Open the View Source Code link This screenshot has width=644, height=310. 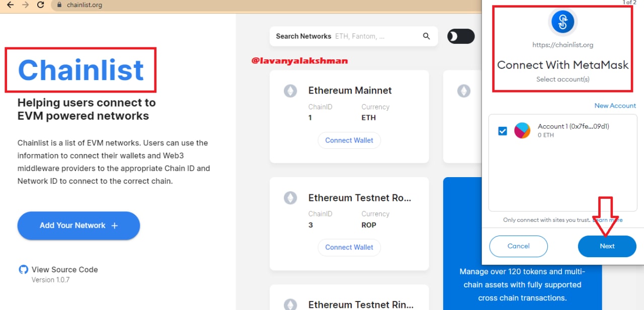(x=64, y=270)
